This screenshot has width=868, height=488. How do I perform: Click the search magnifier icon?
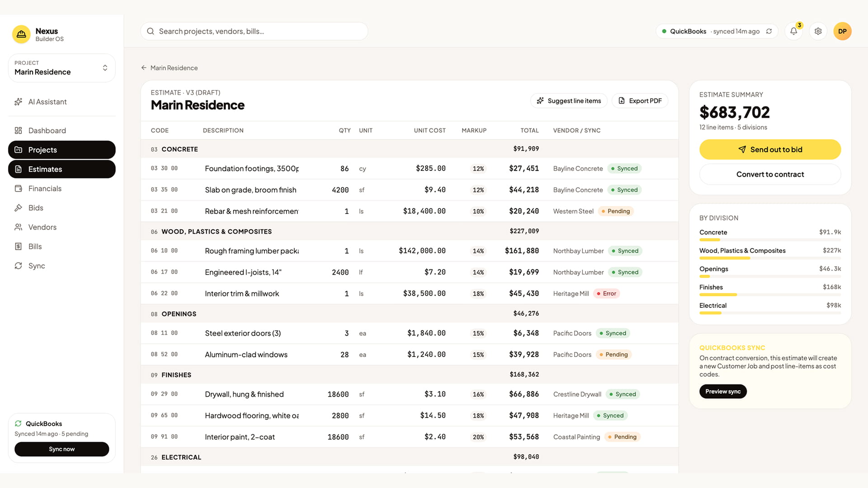pos(151,31)
